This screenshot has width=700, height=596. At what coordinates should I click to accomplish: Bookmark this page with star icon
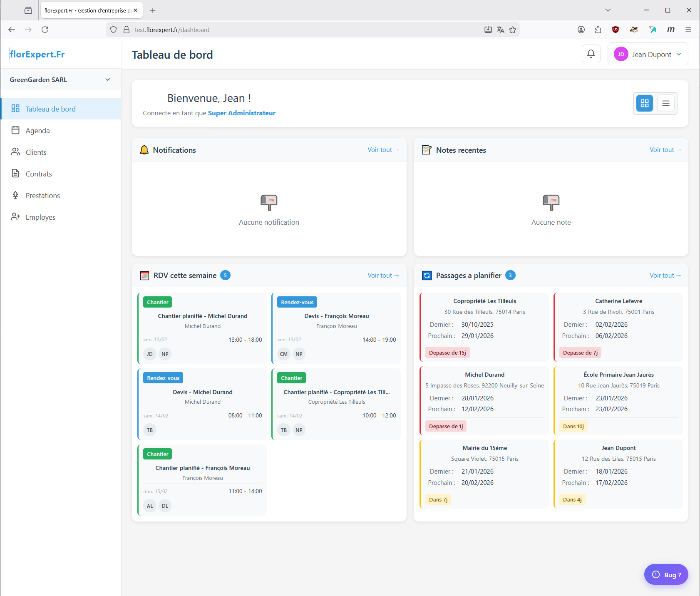tap(513, 30)
